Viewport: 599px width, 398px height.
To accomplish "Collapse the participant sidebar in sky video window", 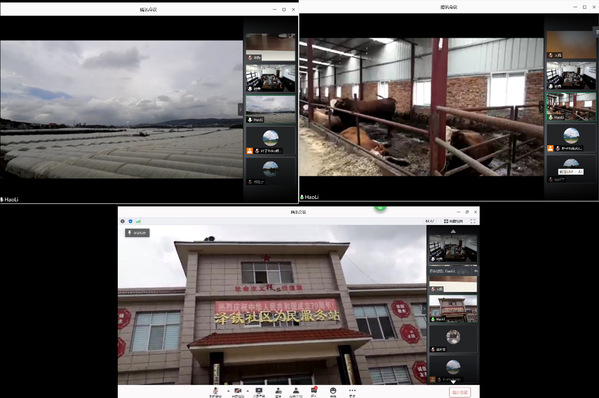I will pos(240,109).
